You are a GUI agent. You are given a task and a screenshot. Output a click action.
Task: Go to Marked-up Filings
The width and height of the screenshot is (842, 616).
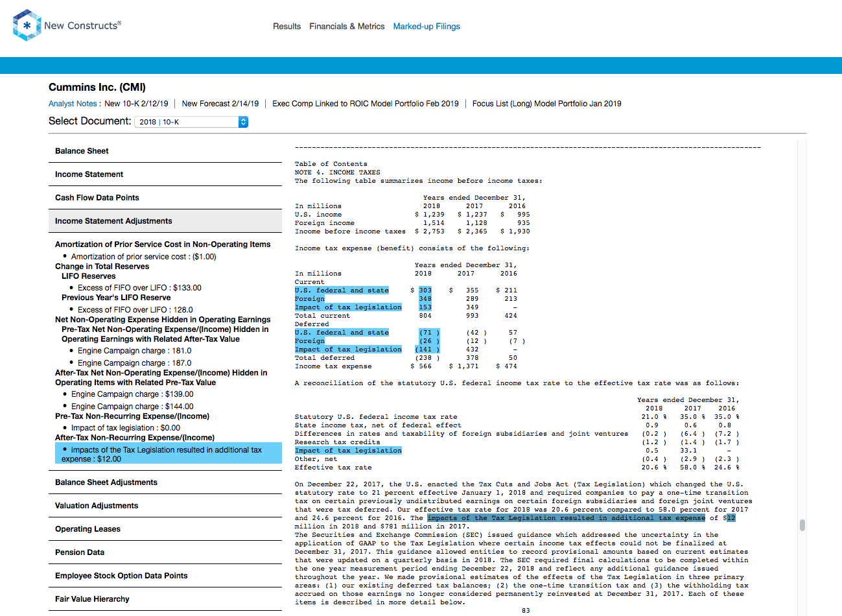click(x=427, y=27)
